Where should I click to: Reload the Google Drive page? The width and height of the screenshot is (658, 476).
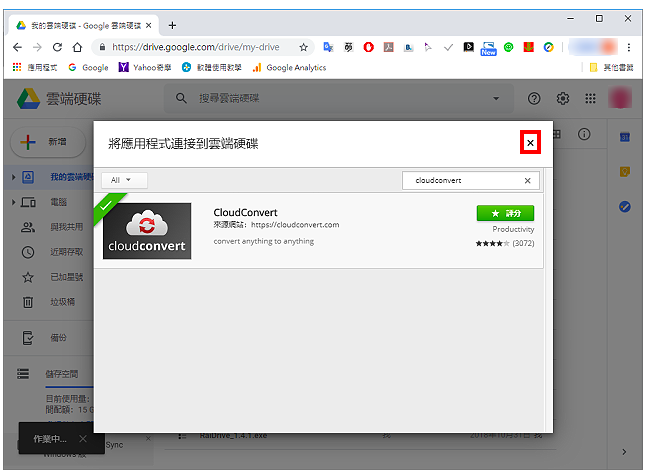click(x=57, y=47)
